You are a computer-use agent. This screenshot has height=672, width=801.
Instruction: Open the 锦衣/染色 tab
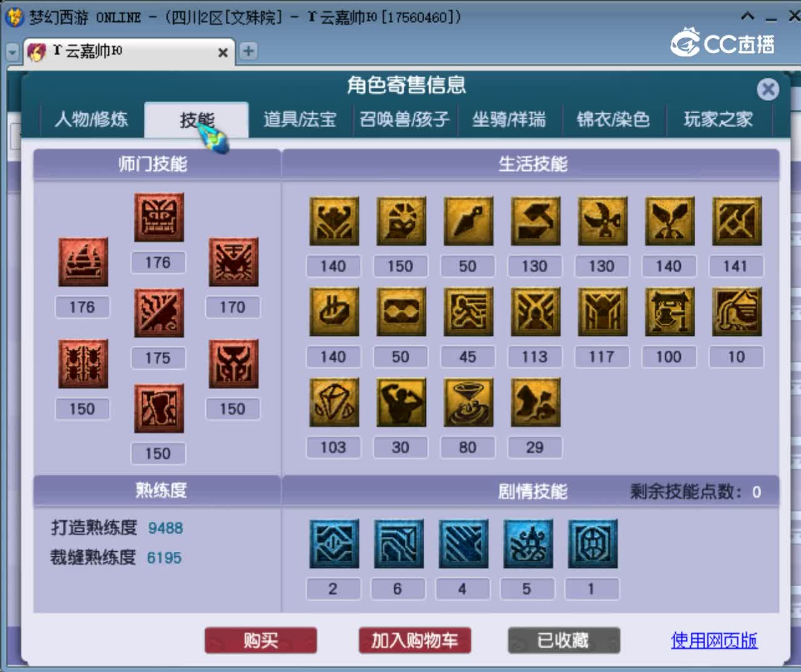pos(613,120)
